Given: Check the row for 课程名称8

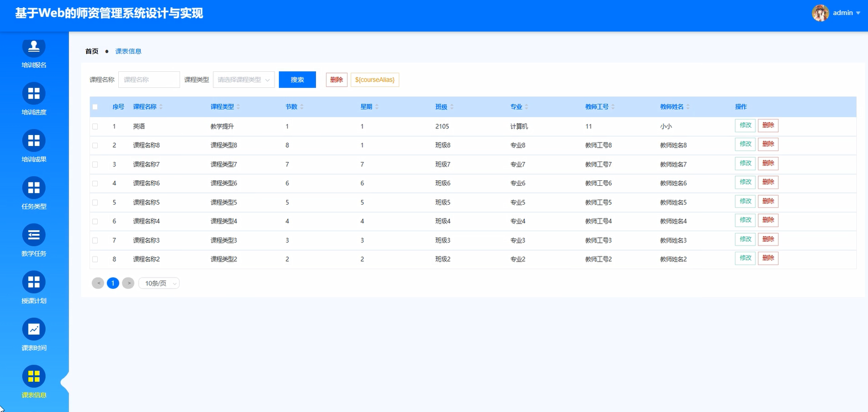Looking at the screenshot, I should tap(95, 145).
